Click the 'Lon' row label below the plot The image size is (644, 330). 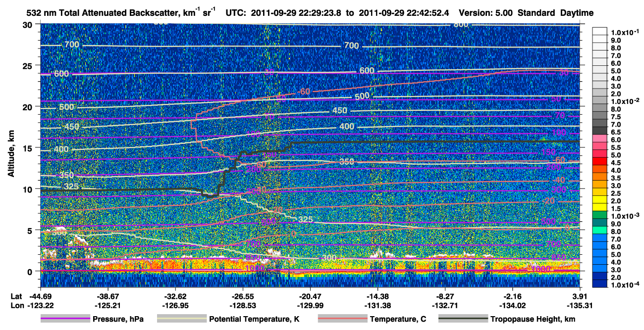click(x=16, y=305)
